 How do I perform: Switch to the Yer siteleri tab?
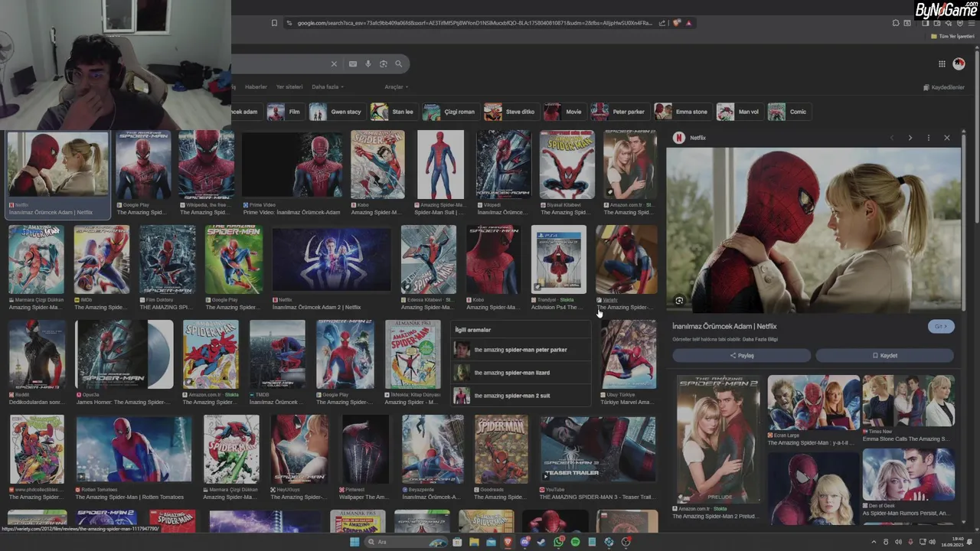click(289, 87)
